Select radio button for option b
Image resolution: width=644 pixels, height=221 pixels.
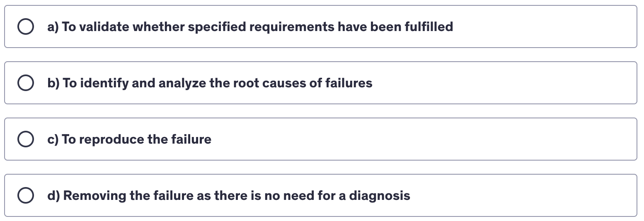coord(25,83)
